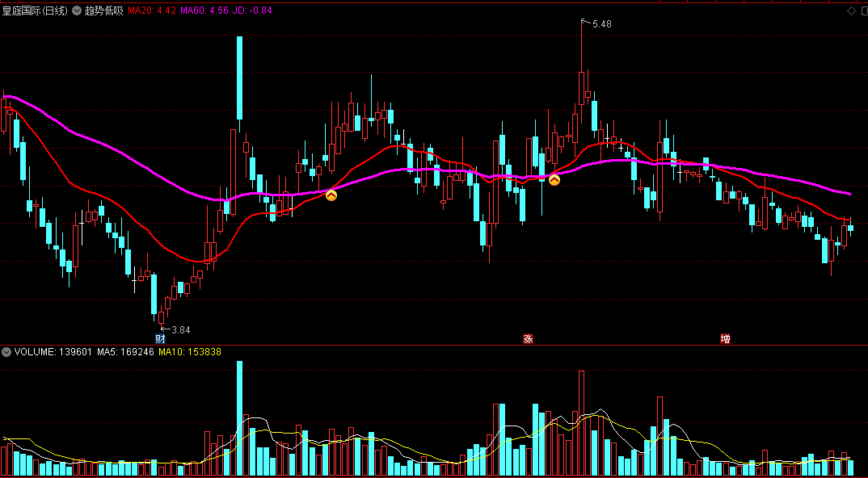Click the 3.84 low price label
The height and width of the screenshot is (478, 868).
click(x=180, y=330)
